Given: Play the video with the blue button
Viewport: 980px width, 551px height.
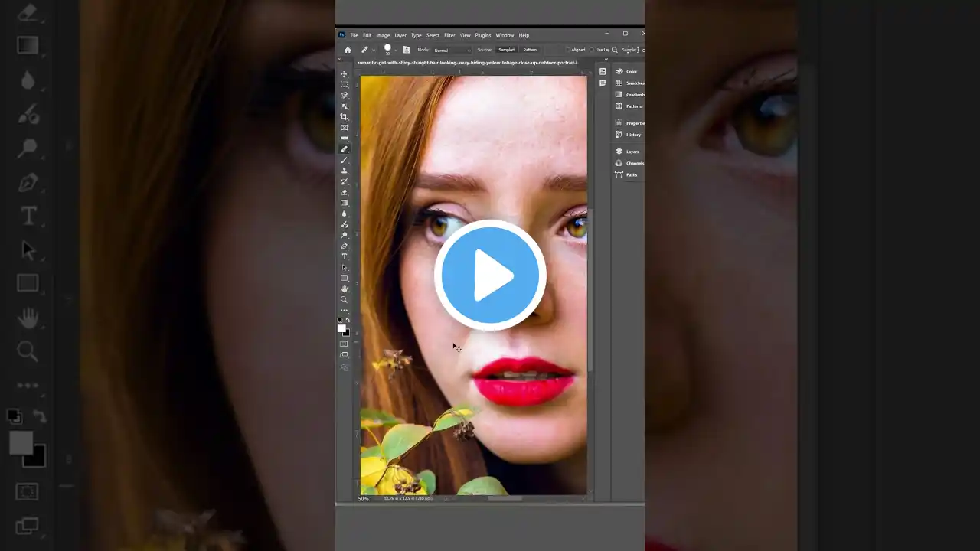Looking at the screenshot, I should pyautogui.click(x=490, y=275).
